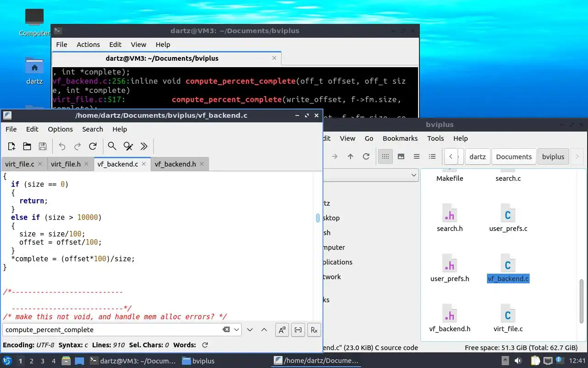The image size is (588, 368).
Task: Click the Open file icon in editor toolbar
Action: 27,146
